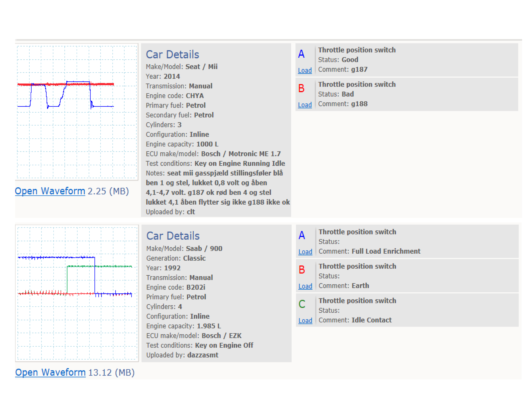532x408 pixels.
Task: Load the Full Load Enrichment channel
Action: [x=305, y=252]
